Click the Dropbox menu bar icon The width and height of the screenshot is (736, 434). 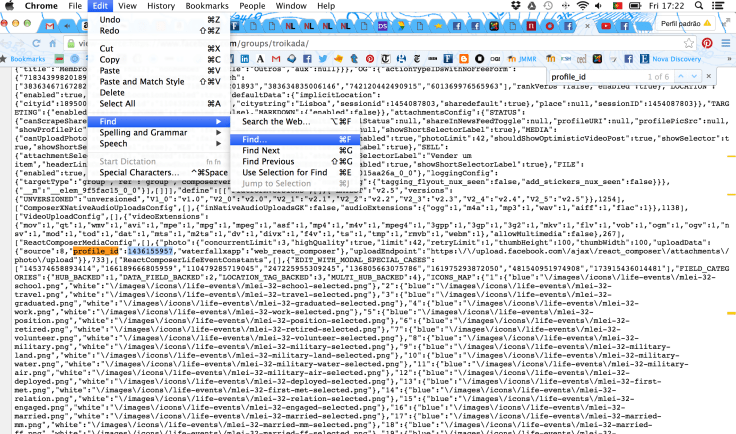515,6
